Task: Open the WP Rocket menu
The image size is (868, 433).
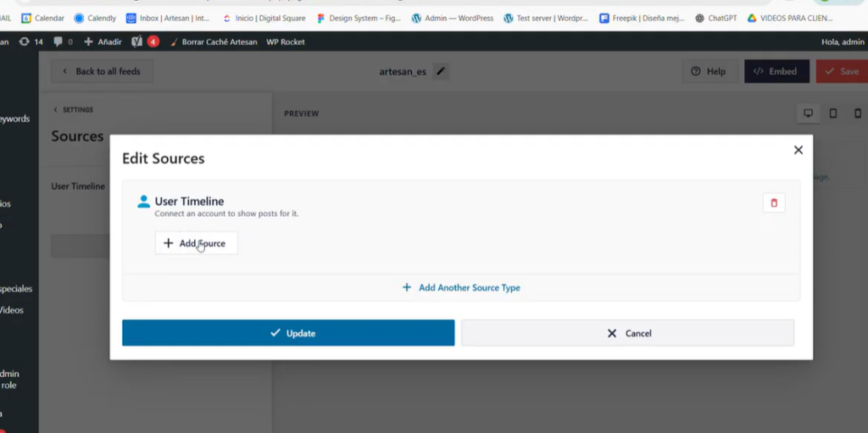Action: point(286,42)
